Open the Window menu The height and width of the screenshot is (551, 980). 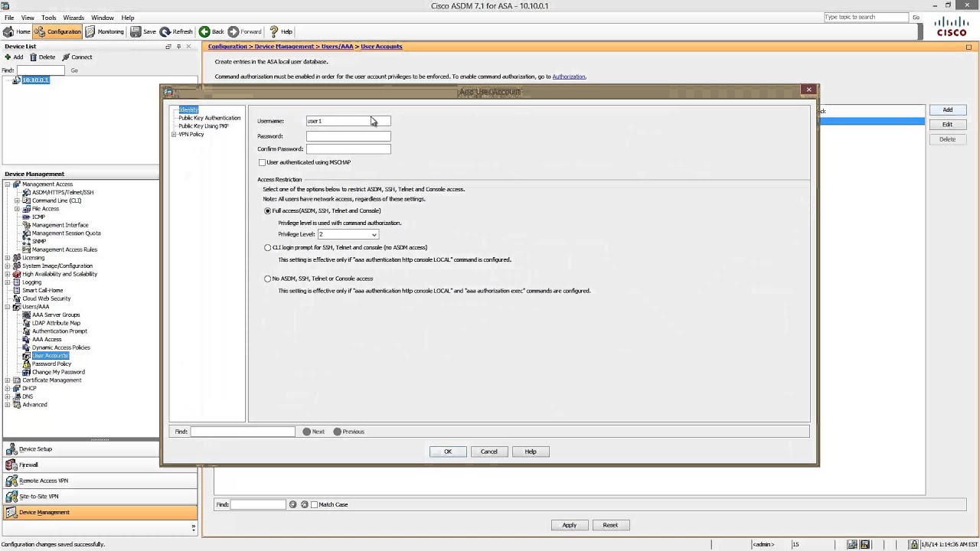pyautogui.click(x=103, y=17)
